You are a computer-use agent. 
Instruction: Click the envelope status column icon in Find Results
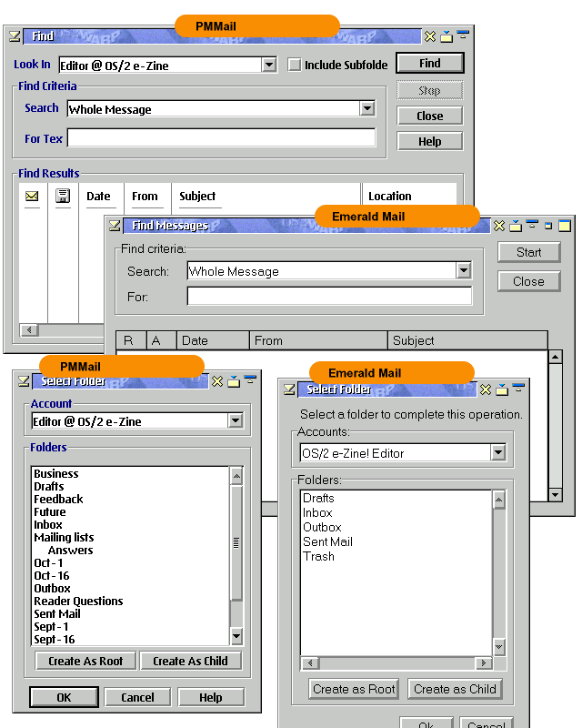(32, 196)
